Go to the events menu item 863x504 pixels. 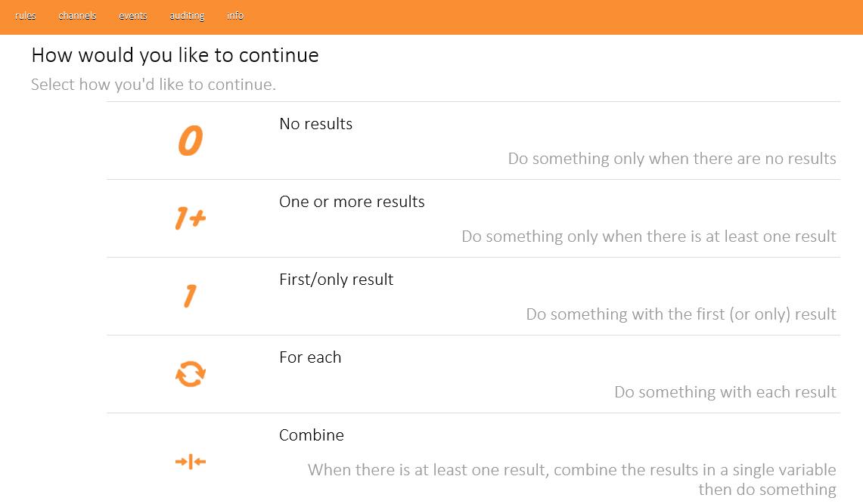click(133, 16)
